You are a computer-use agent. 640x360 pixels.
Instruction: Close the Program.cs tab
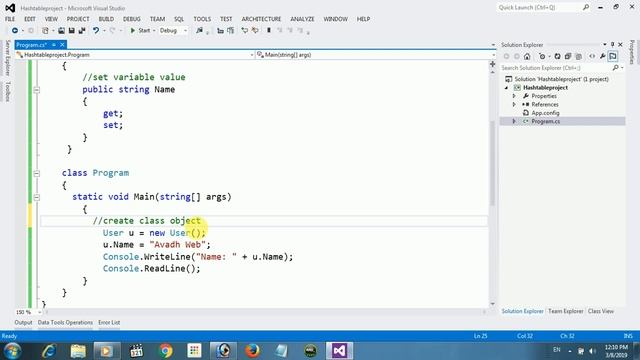[62, 45]
